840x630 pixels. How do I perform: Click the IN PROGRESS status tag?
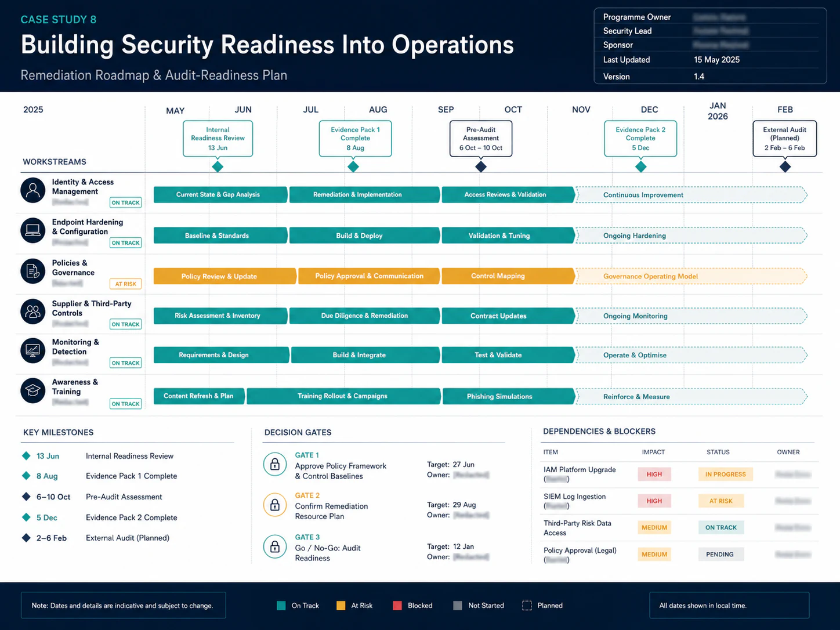pos(726,475)
